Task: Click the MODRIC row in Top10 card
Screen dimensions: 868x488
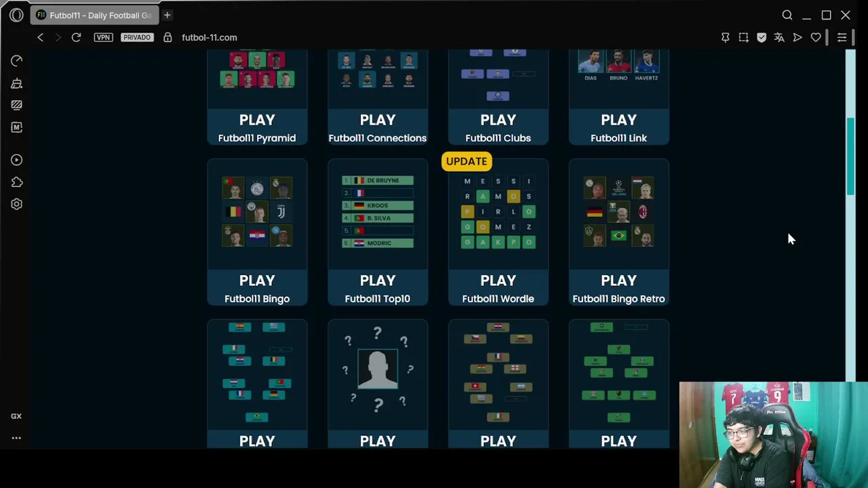Action: 378,243
